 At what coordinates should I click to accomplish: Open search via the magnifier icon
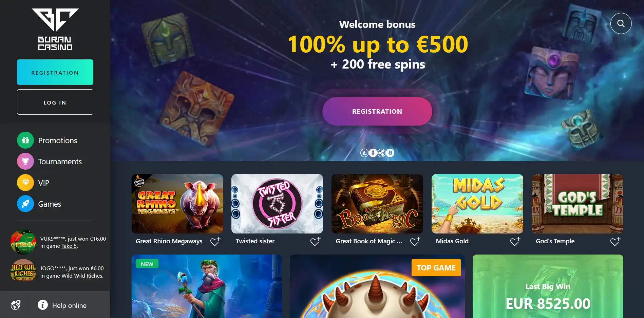pos(621,23)
